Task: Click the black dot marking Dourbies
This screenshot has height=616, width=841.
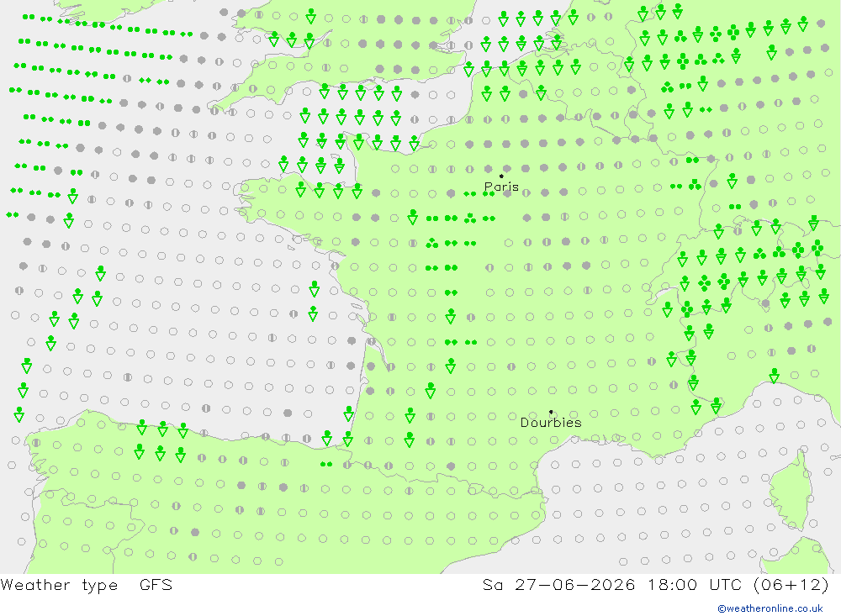Action: tap(551, 412)
